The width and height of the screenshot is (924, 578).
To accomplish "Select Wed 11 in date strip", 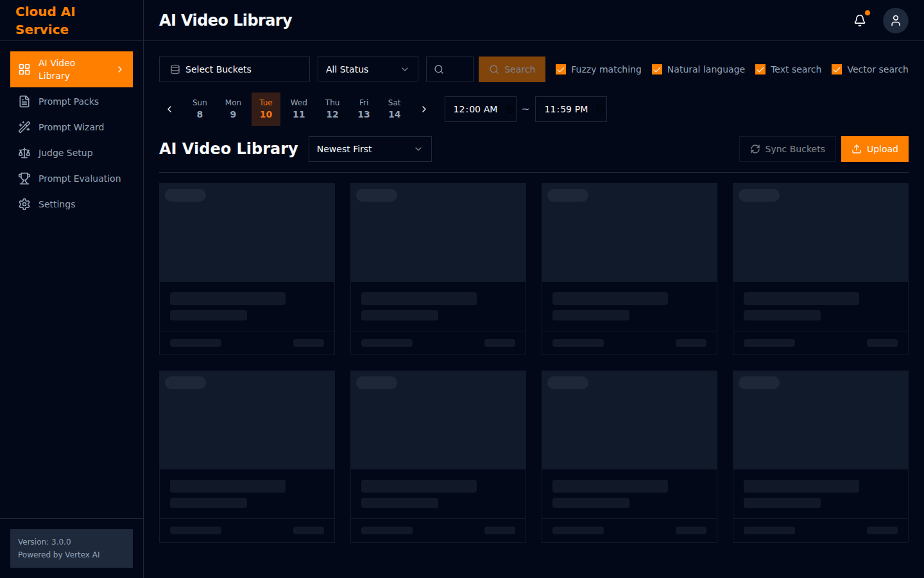I will 298,109.
